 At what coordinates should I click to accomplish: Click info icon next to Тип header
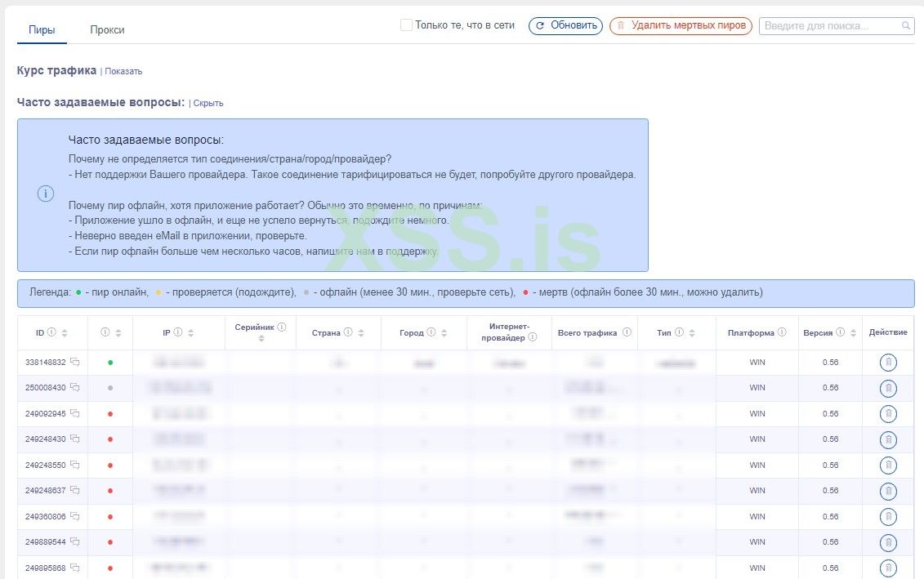pos(679,332)
